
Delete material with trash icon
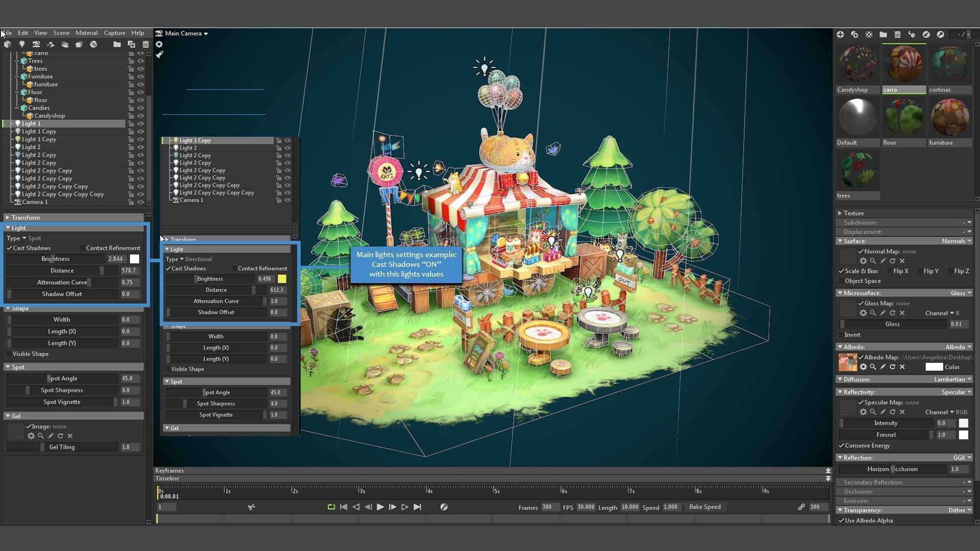[x=897, y=34]
